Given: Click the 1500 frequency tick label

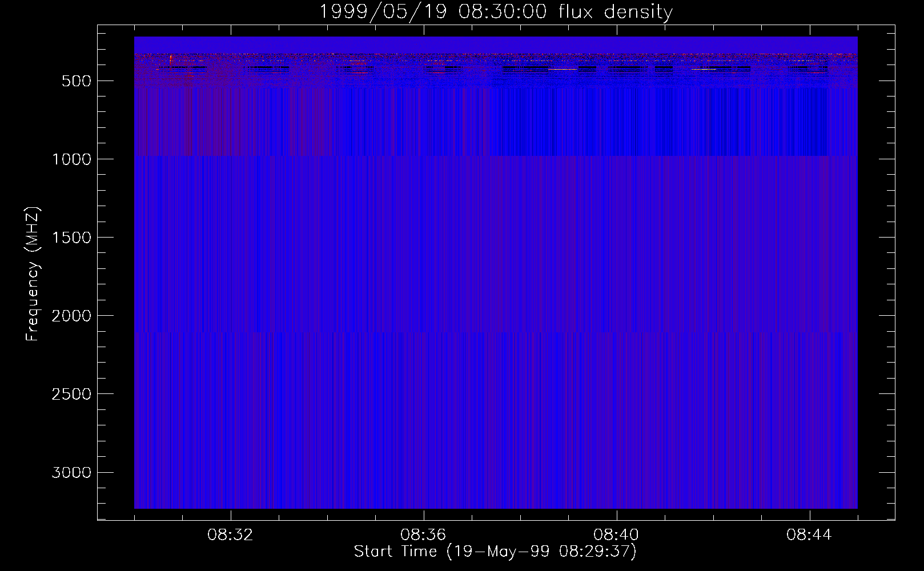Looking at the screenshot, I should pos(71,238).
